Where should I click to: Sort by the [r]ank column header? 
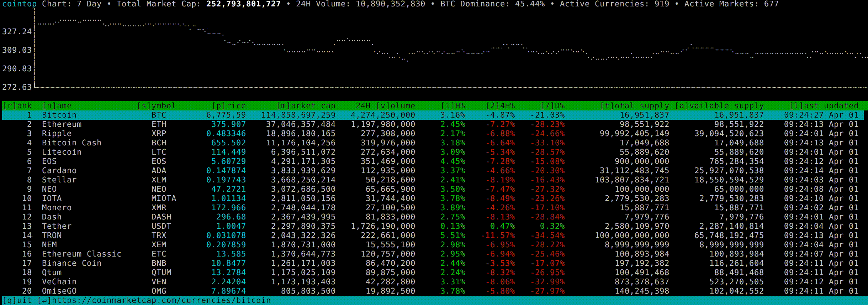pyautogui.click(x=17, y=106)
